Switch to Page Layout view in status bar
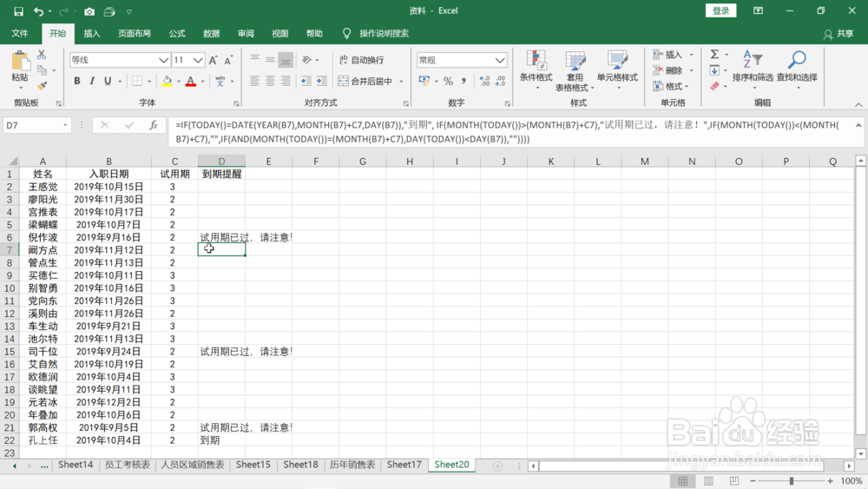 (708, 480)
